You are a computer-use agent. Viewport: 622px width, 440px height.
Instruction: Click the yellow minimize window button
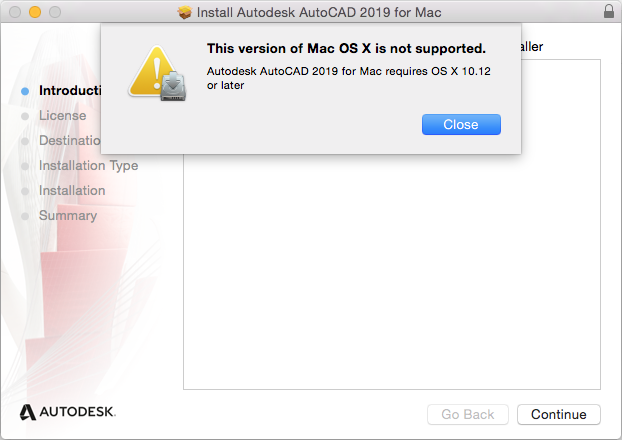pyautogui.click(x=33, y=13)
